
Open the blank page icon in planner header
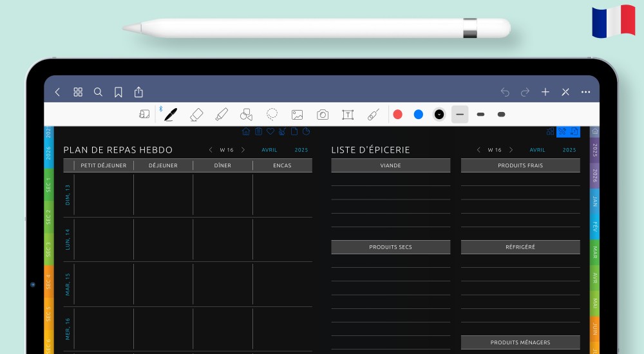coord(294,131)
